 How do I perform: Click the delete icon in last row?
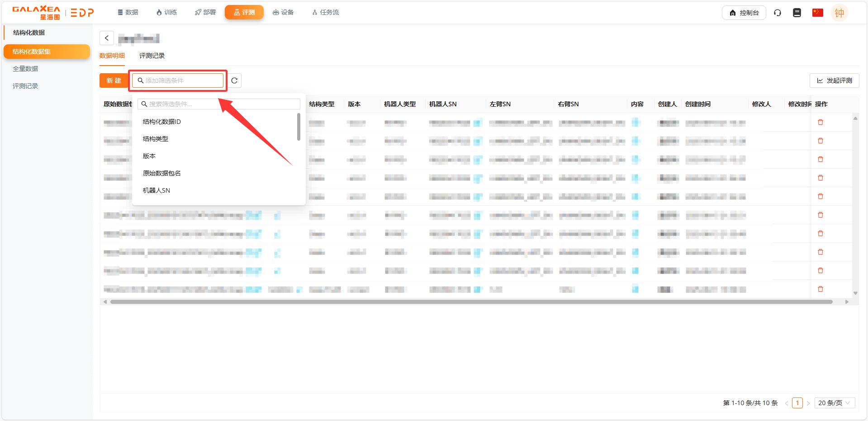(x=821, y=289)
